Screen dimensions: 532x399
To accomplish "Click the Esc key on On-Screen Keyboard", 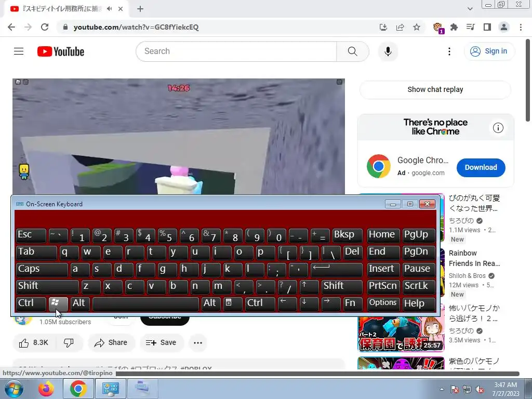I will 31,235.
